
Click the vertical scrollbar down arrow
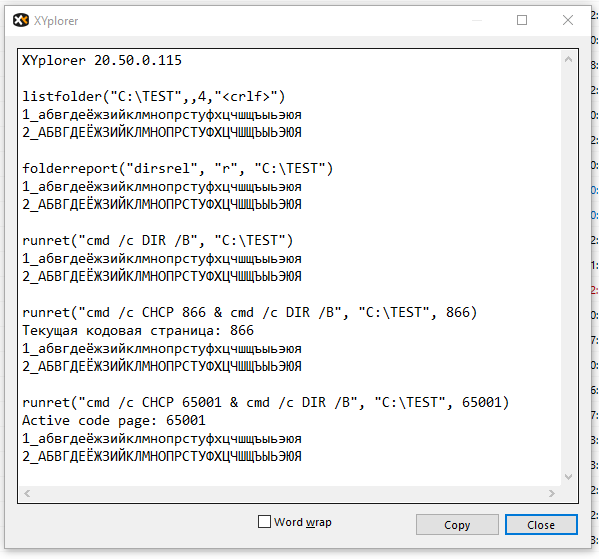(568, 477)
